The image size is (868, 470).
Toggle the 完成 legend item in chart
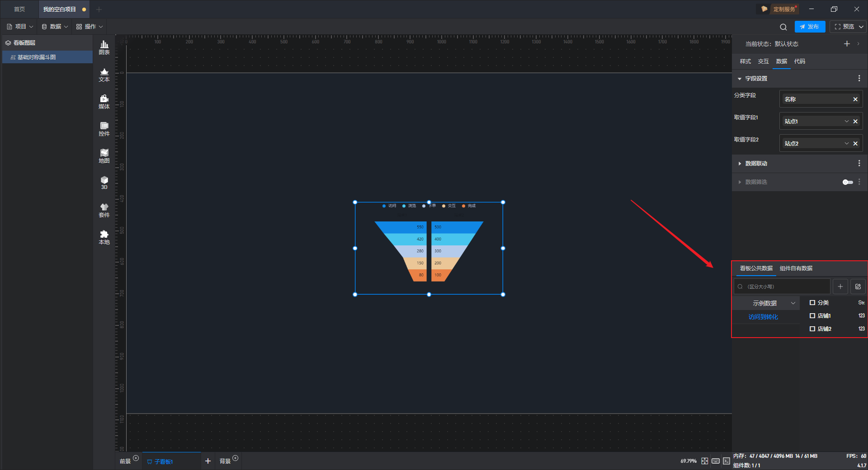(x=469, y=206)
